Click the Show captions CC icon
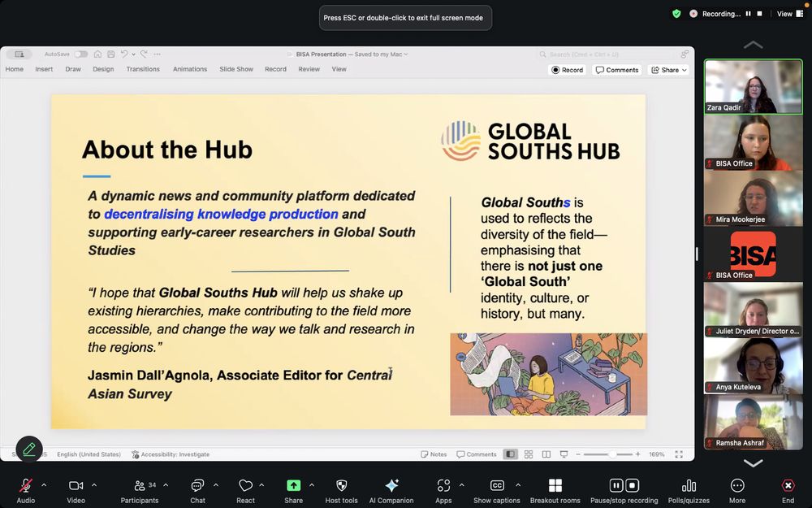 [x=497, y=486]
